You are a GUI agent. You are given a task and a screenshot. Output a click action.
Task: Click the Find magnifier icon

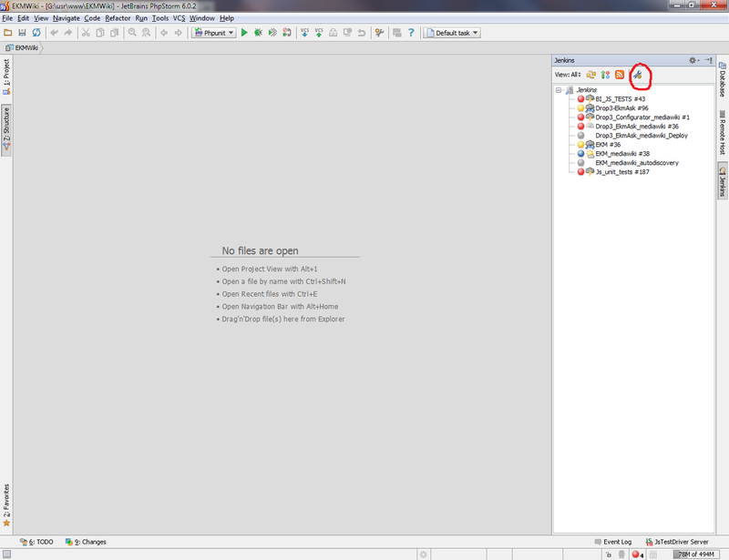[132, 33]
